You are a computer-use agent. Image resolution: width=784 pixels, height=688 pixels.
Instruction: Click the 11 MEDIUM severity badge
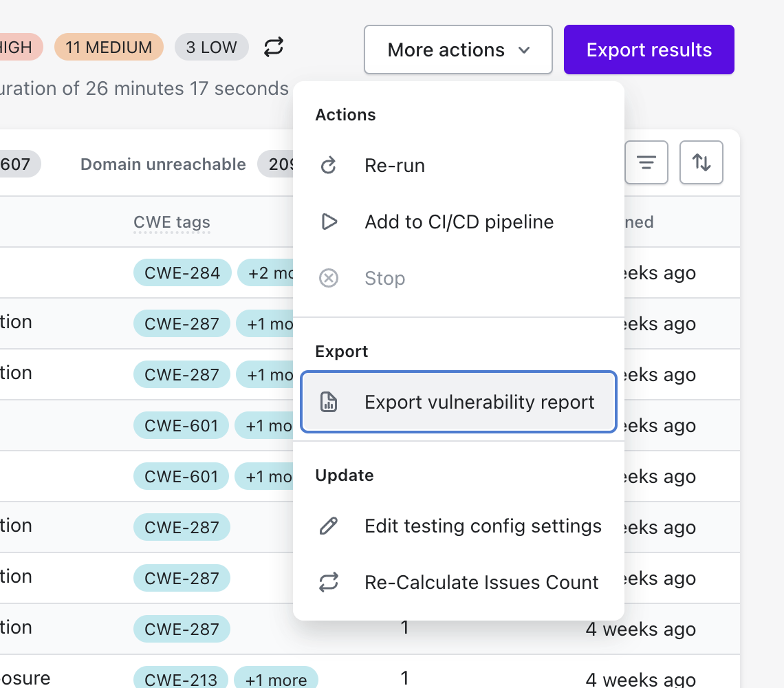click(109, 47)
